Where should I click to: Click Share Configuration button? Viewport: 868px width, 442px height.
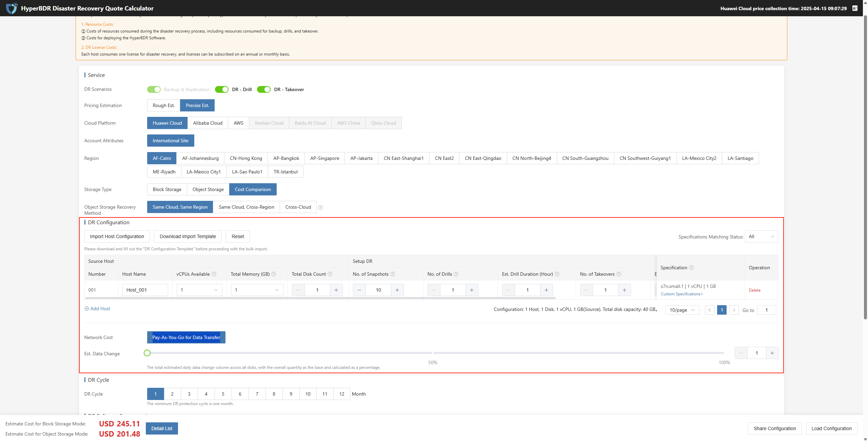(775, 428)
